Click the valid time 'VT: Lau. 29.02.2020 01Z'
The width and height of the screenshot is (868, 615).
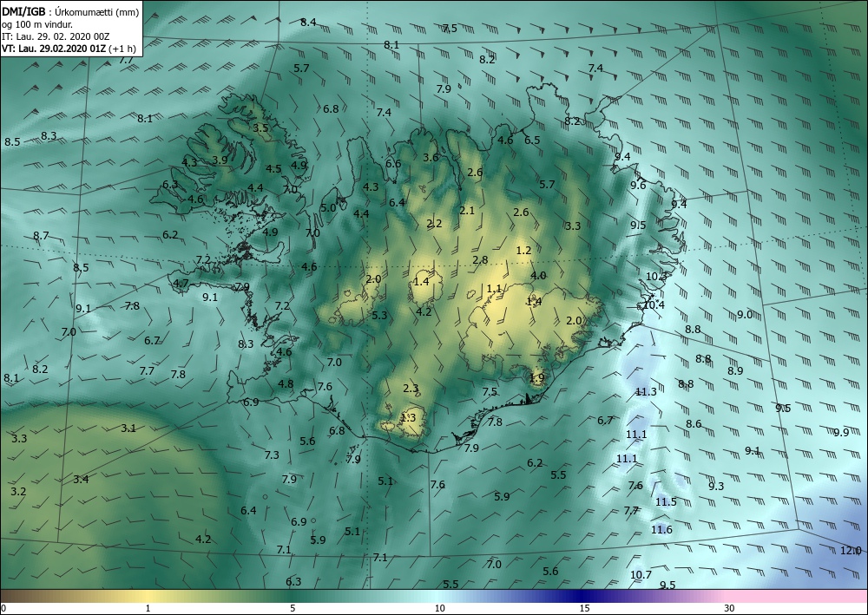[x=53, y=48]
